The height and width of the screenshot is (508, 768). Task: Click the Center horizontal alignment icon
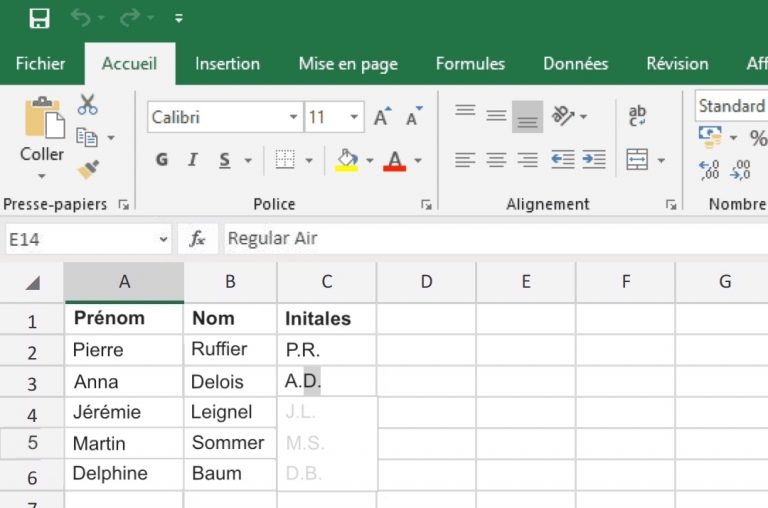(496, 160)
